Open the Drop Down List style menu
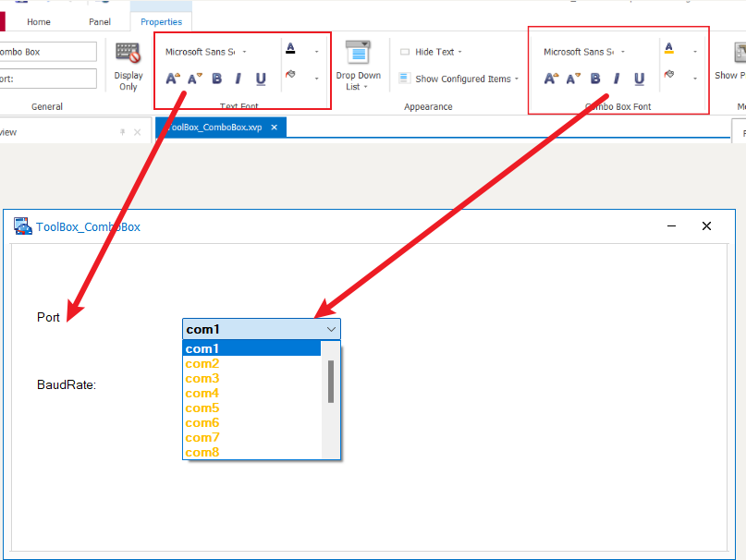Image resolution: width=746 pixels, height=560 pixels. pyautogui.click(x=359, y=66)
